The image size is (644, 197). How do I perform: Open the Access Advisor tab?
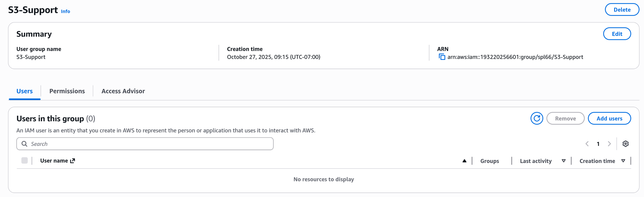click(123, 91)
